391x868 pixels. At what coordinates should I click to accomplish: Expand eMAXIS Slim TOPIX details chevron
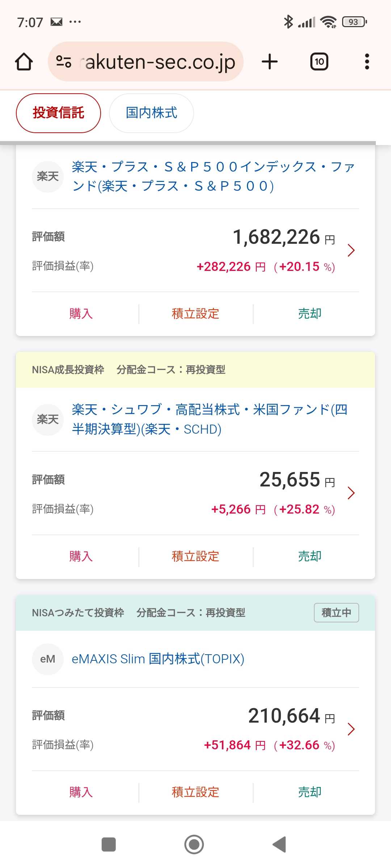351,729
